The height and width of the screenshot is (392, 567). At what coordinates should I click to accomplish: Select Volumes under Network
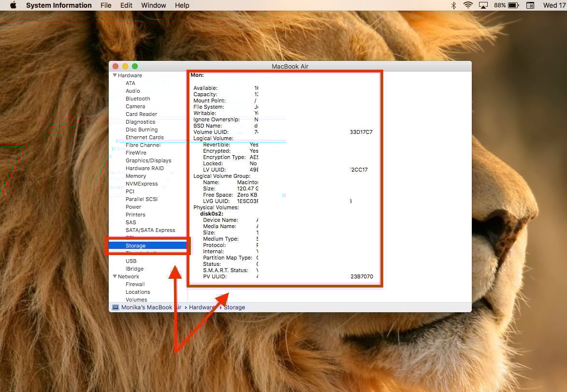tap(136, 299)
